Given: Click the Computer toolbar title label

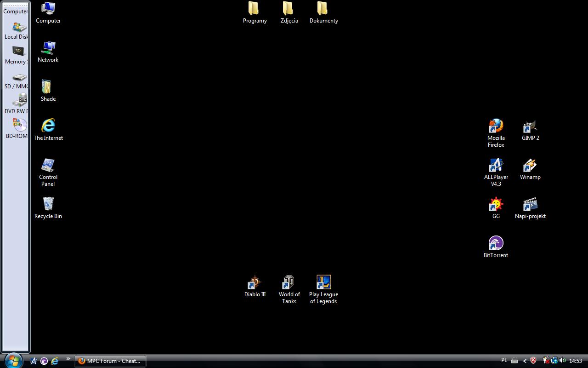Looking at the screenshot, I should (16, 11).
